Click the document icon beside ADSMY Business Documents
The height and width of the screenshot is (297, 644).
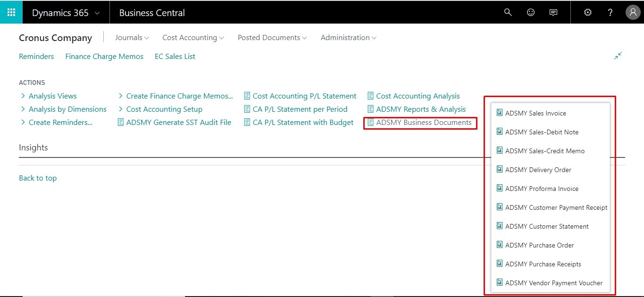(x=370, y=123)
